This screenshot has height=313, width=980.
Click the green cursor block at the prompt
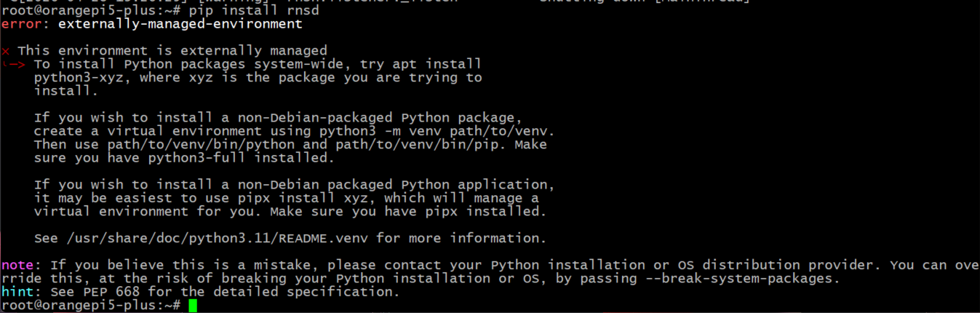tap(193, 306)
